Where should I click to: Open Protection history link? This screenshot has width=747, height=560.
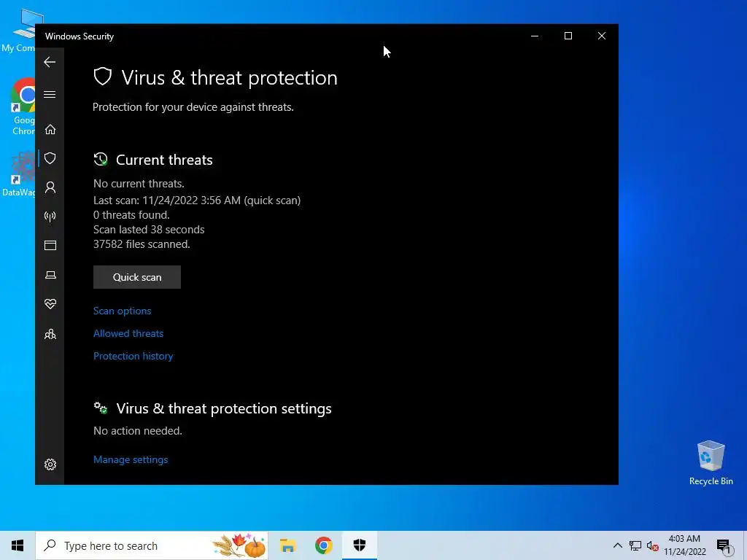(x=133, y=356)
